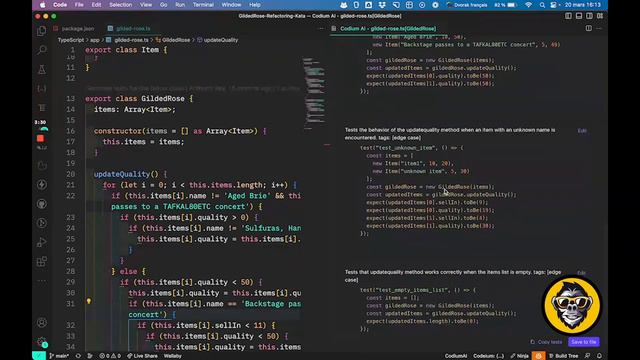Show additional views with the ellipsis
Image resolution: width=640 pixels, height=360 pixels.
42,281
